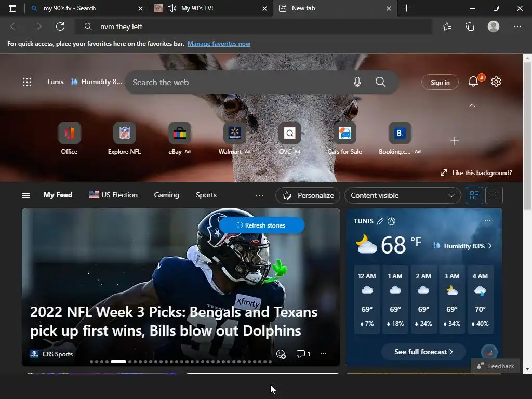Open more options for the NFL story
This screenshot has width=532, height=399.
tap(323, 354)
